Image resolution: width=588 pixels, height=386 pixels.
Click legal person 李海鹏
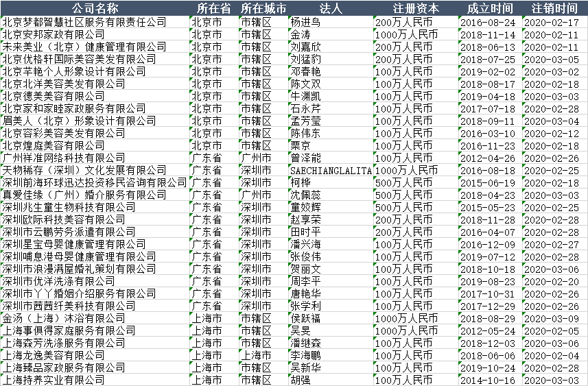click(331, 356)
